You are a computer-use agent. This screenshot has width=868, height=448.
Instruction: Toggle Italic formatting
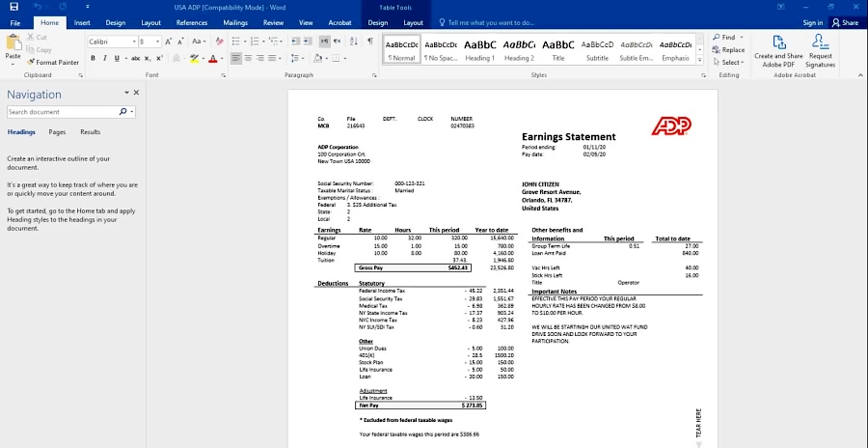[105, 58]
